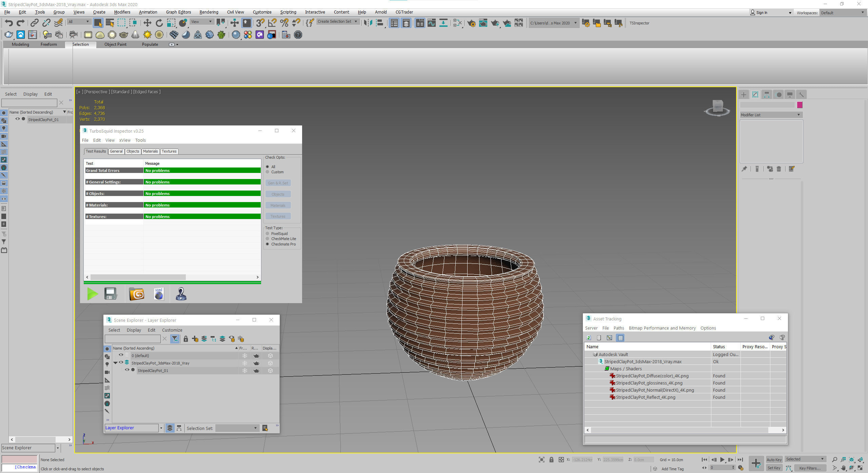The image size is (868, 473).
Task: Click the Remove modifier trash icon
Action: pos(779,169)
